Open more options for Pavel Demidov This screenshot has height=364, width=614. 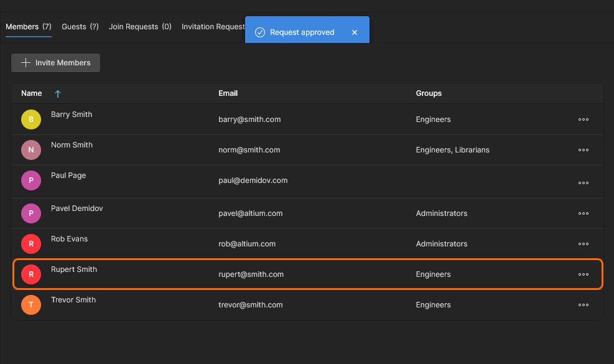[583, 213]
